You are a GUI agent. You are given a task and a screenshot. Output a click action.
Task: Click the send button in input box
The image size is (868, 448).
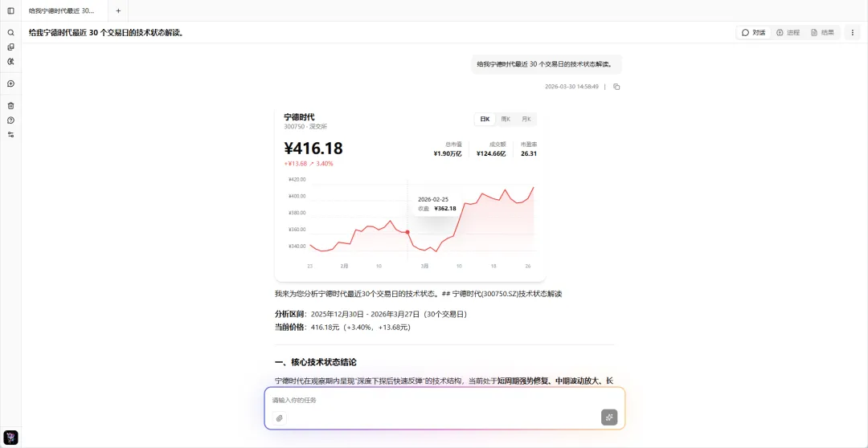tap(609, 417)
